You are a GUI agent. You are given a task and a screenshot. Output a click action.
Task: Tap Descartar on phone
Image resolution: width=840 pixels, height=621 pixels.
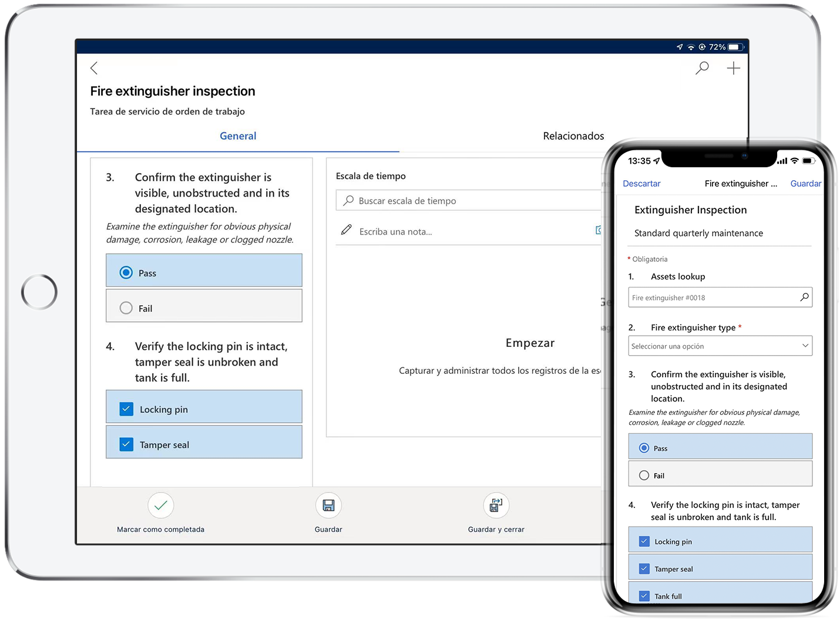641,184
